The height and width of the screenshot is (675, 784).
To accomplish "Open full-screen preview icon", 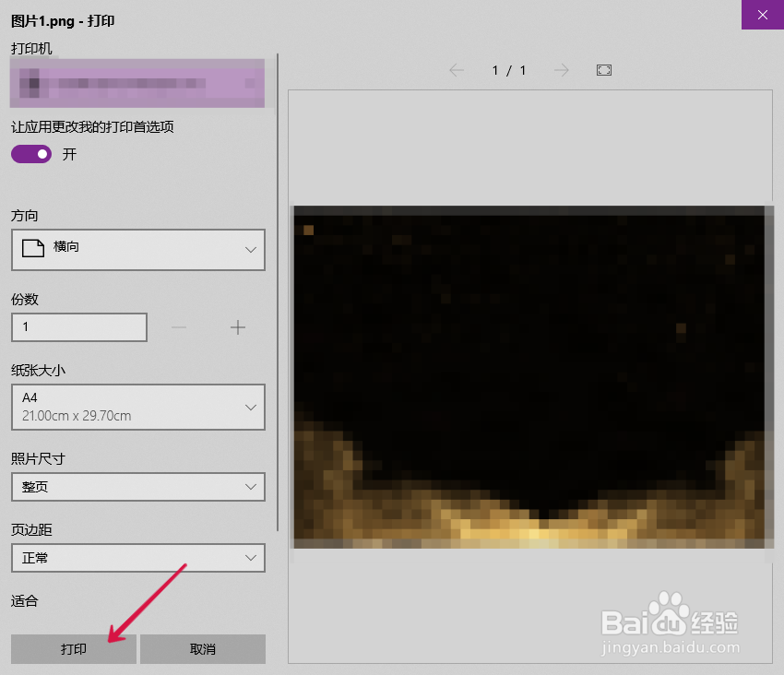I will [x=604, y=70].
